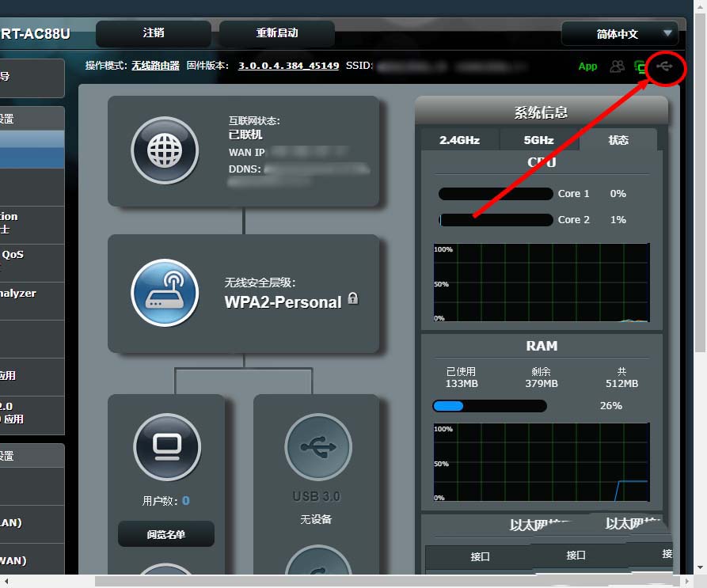
Task: Open the LAN sidebar menu item
Action: (32, 524)
